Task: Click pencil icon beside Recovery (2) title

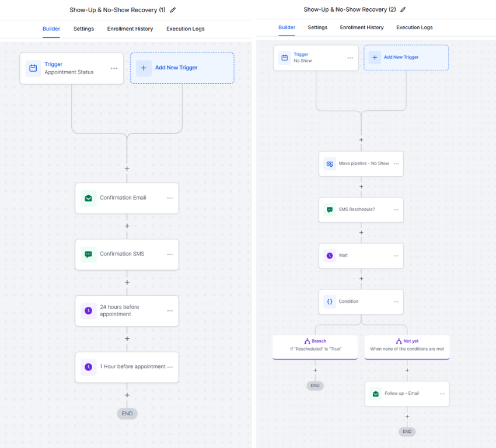Action: 403,9
